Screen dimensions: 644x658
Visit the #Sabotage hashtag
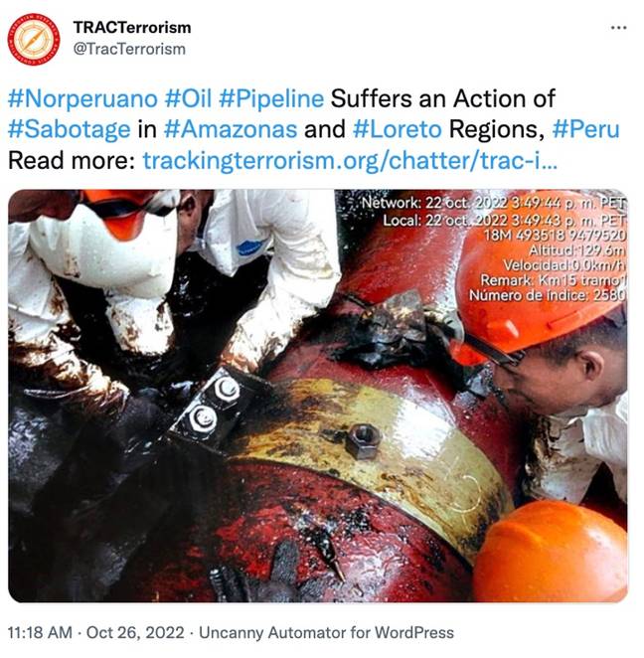(70, 129)
